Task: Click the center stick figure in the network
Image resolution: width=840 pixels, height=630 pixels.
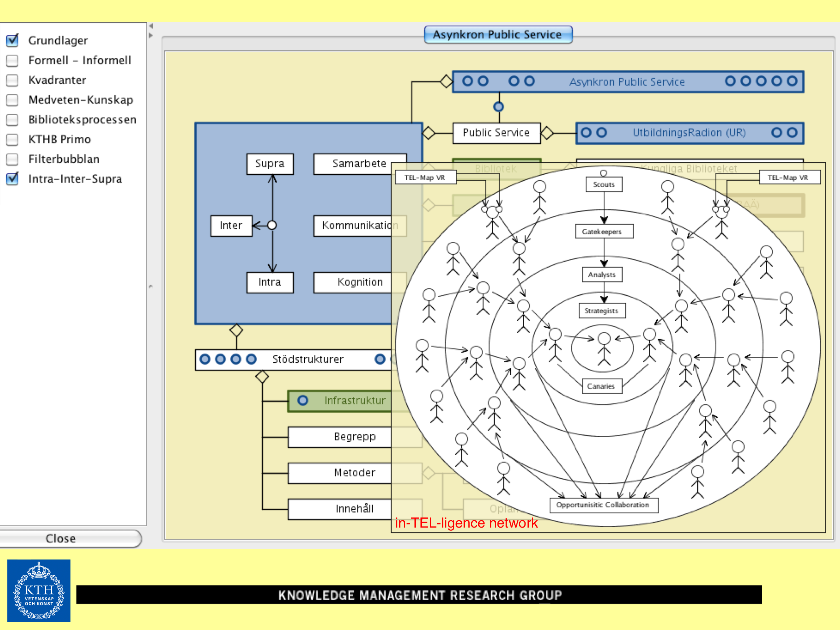Action: pos(604,348)
